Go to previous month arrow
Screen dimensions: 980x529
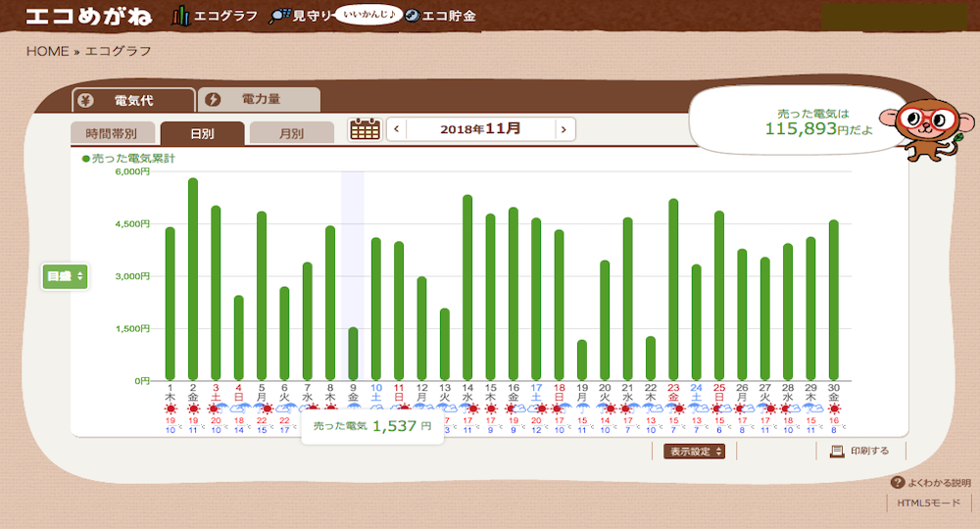pos(396,129)
